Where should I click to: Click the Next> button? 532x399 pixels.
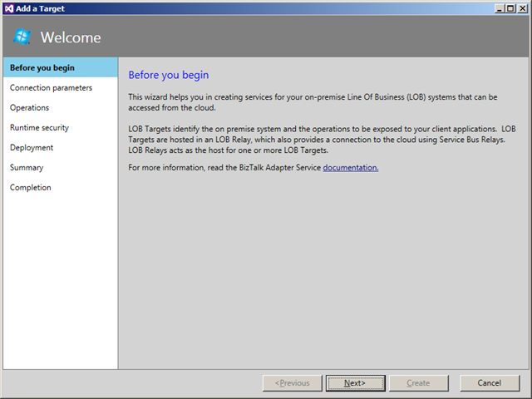click(x=355, y=383)
